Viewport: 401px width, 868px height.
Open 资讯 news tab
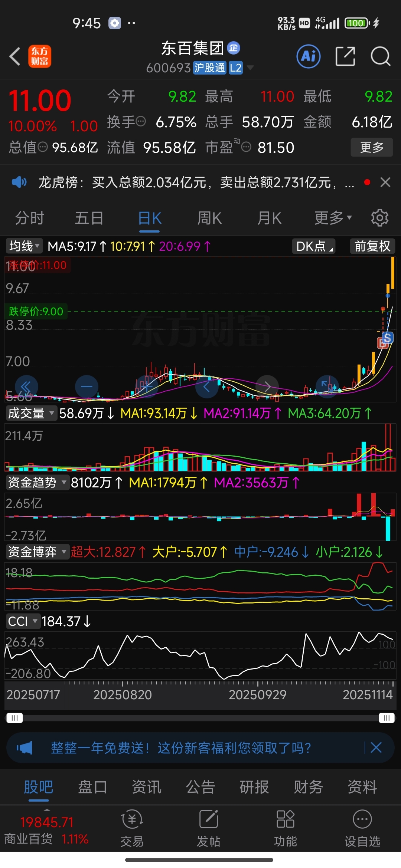tap(147, 787)
